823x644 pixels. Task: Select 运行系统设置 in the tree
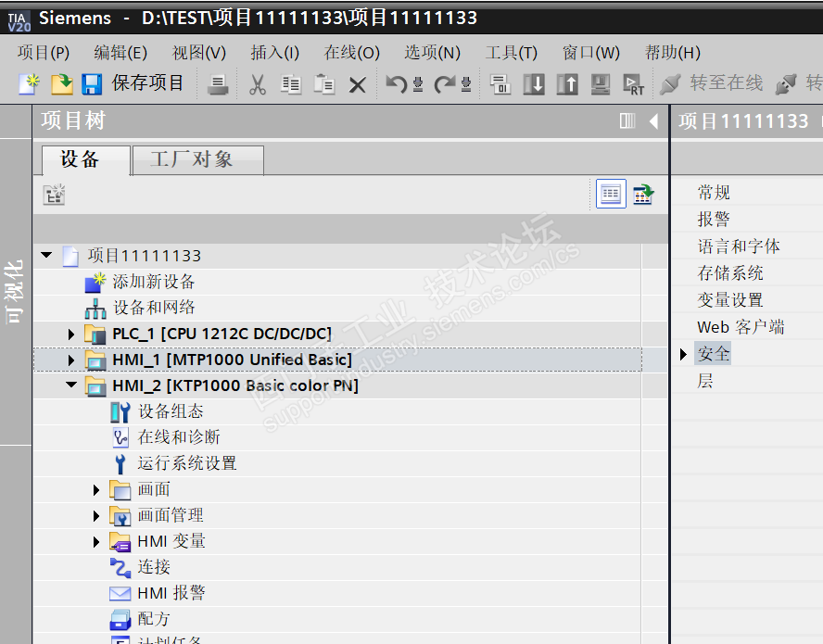click(x=187, y=463)
